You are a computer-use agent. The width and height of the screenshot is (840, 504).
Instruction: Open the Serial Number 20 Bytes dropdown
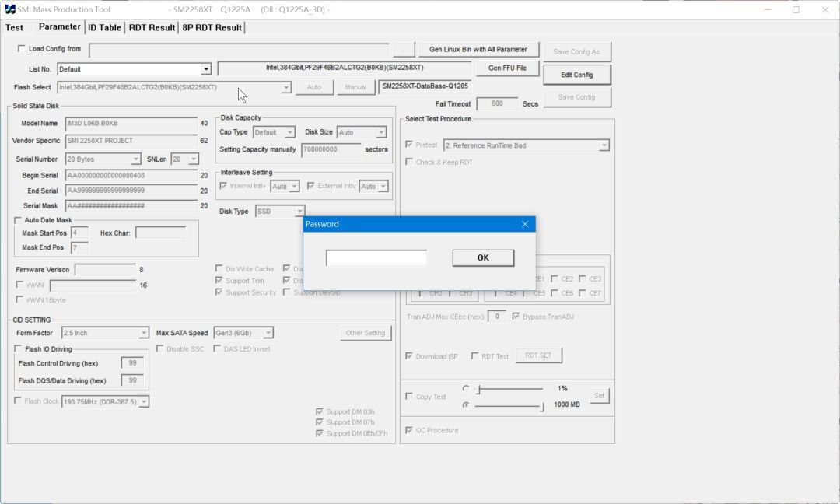[x=135, y=159]
